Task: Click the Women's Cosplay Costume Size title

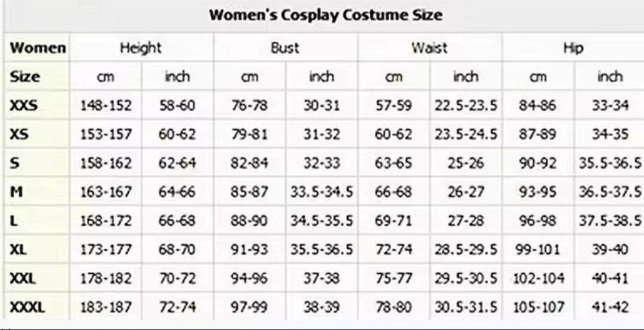Action: pyautogui.click(x=325, y=15)
